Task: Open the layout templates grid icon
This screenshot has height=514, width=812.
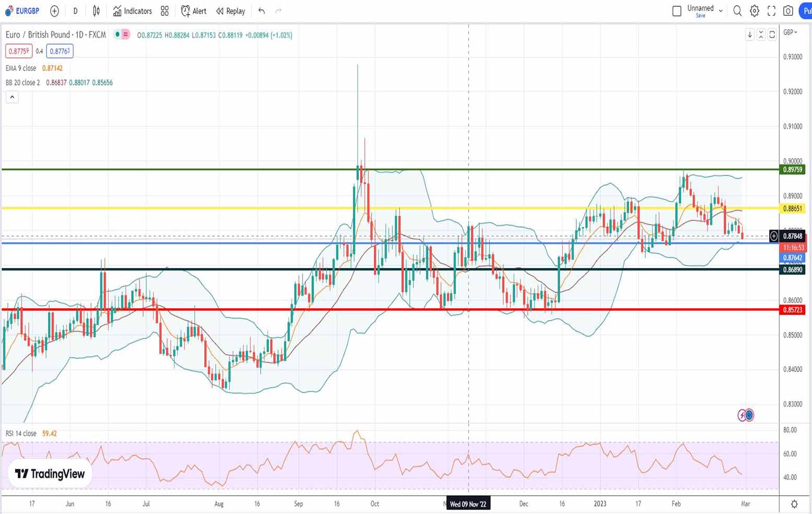Action: click(165, 11)
